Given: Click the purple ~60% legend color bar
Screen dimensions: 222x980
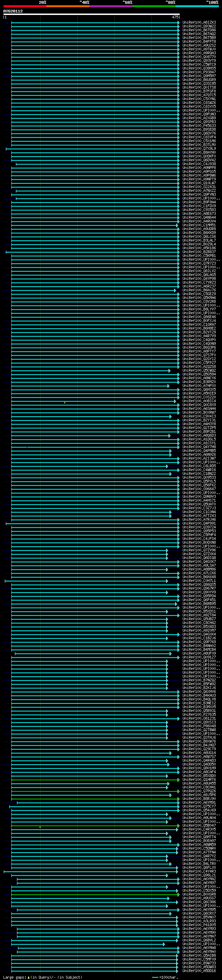Looking at the screenshot, I should click(111, 6).
